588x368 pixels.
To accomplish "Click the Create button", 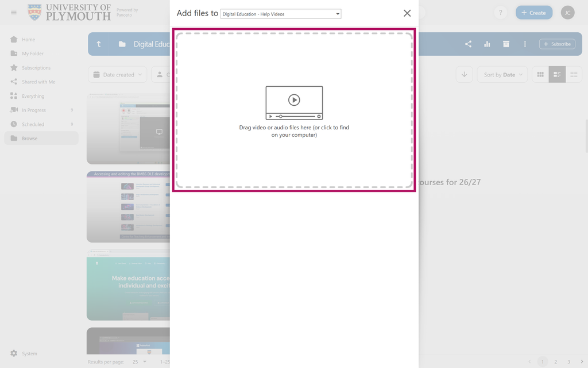I will pyautogui.click(x=534, y=13).
